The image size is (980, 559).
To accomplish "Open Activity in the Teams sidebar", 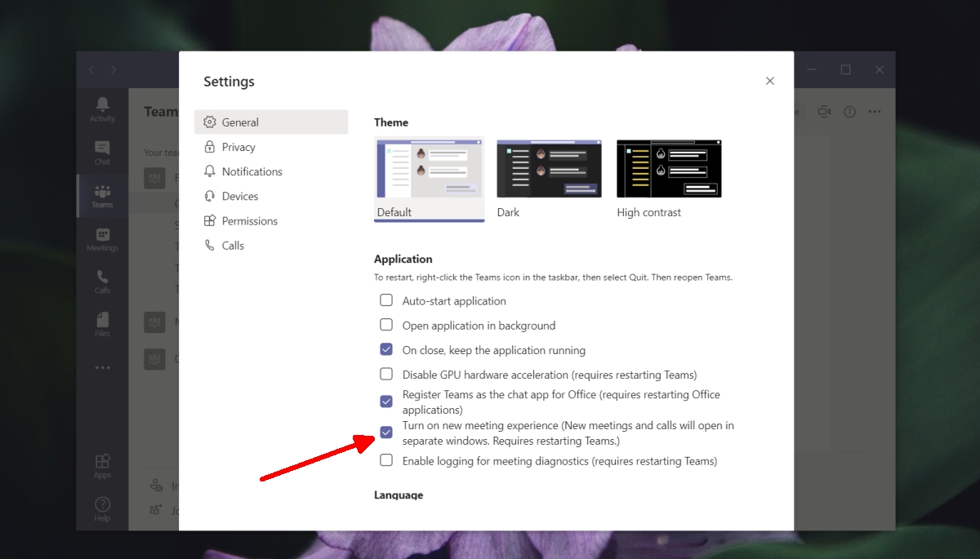I will 102,109.
